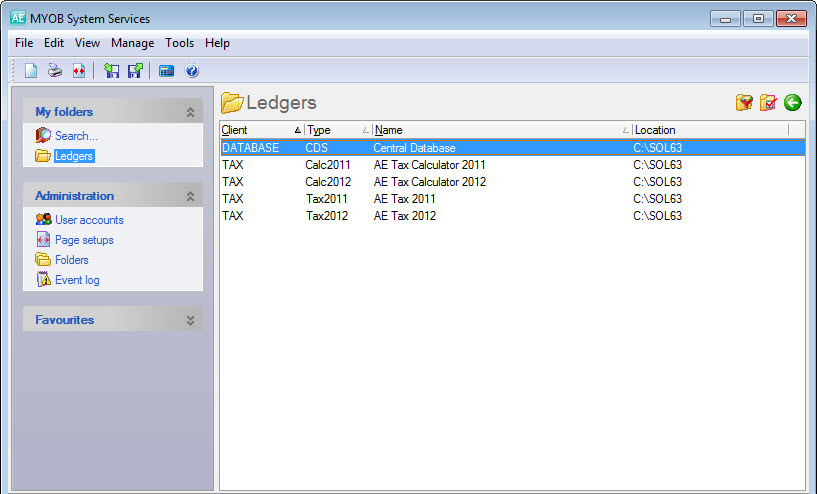Click the Tax2012 type cell
Viewport: 817px width, 494px height.
326,216
